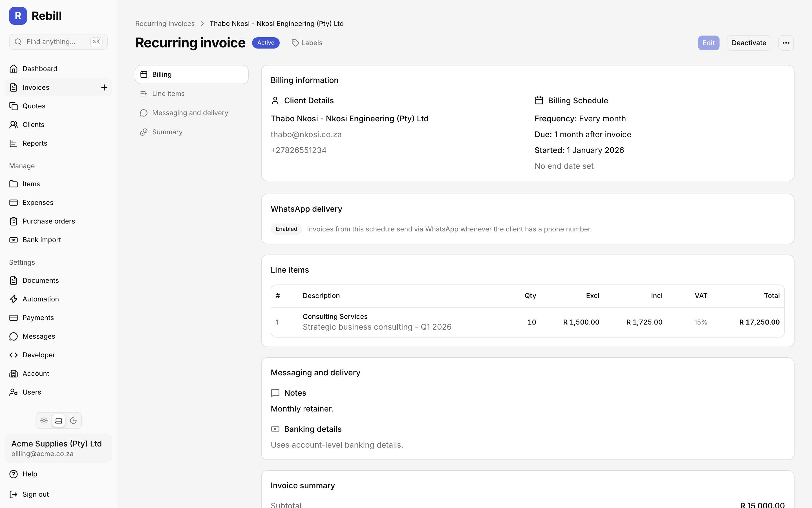Open Dashboard in sidebar
The height and width of the screenshot is (508, 812).
coord(58,69)
